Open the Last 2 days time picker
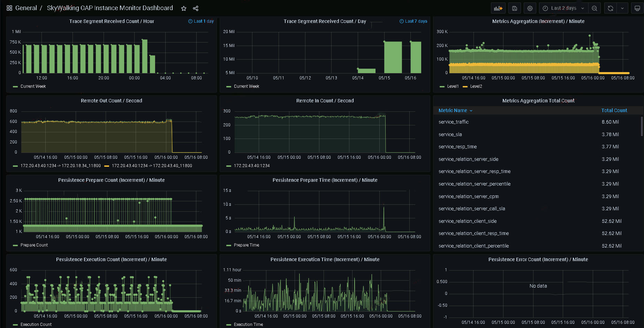Image resolution: width=644 pixels, height=328 pixels. [563, 8]
